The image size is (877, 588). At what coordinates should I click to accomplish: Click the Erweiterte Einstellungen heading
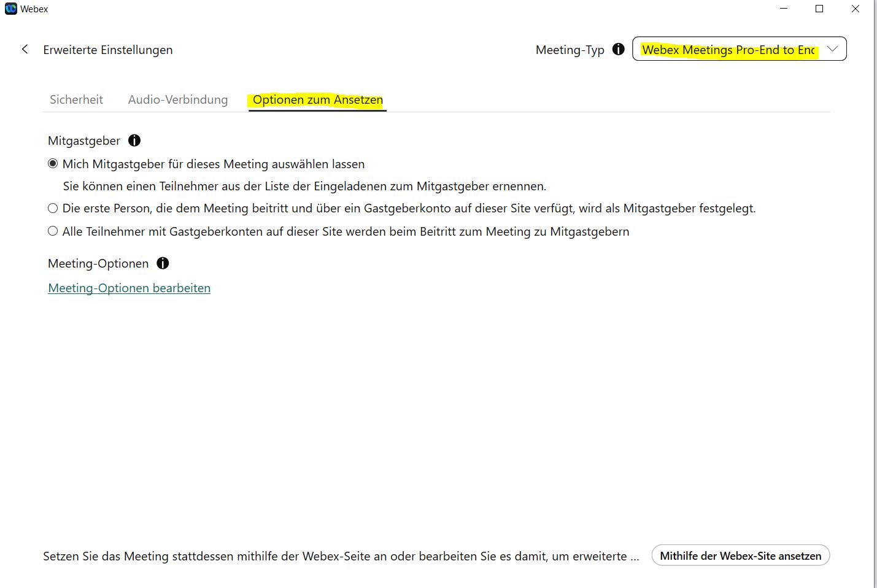[x=108, y=50]
